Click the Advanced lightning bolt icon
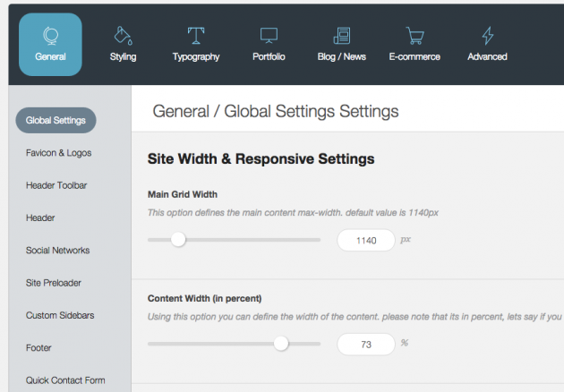The height and width of the screenshot is (392, 564). [x=488, y=36]
